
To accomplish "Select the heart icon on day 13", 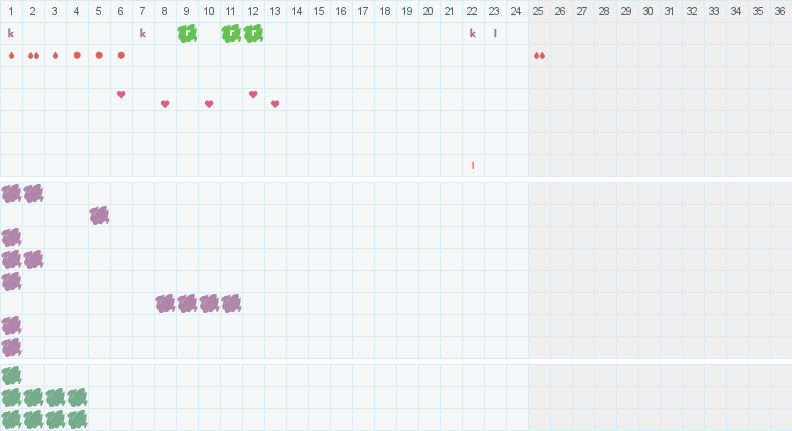I will pos(275,104).
